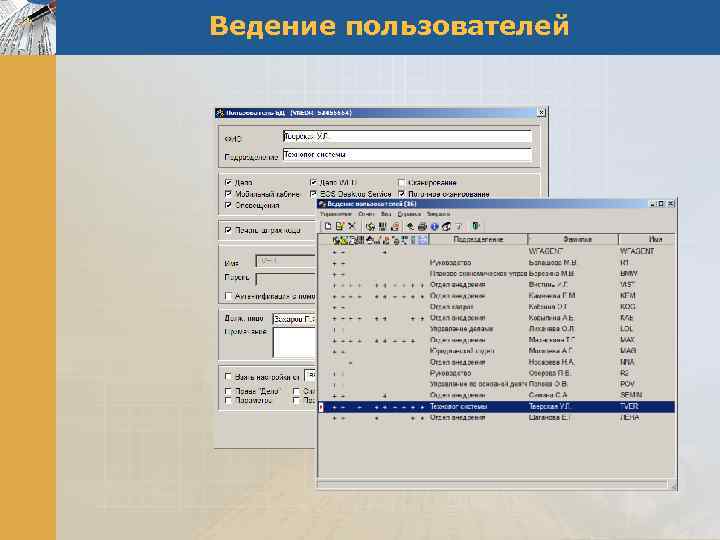Select the row with login SEMIN
The height and width of the screenshot is (540, 720).
(x=497, y=395)
